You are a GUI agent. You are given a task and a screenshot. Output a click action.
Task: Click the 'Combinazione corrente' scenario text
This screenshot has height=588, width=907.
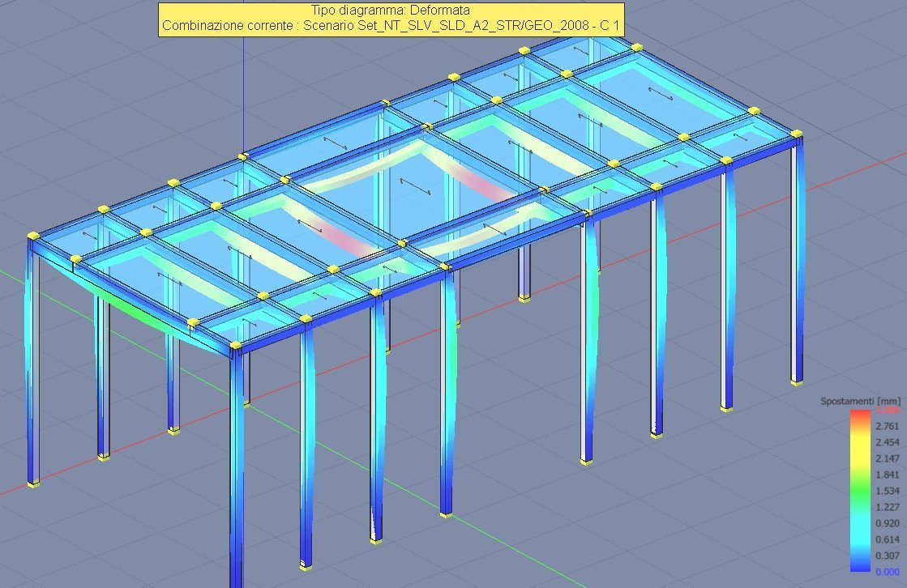(x=391, y=26)
